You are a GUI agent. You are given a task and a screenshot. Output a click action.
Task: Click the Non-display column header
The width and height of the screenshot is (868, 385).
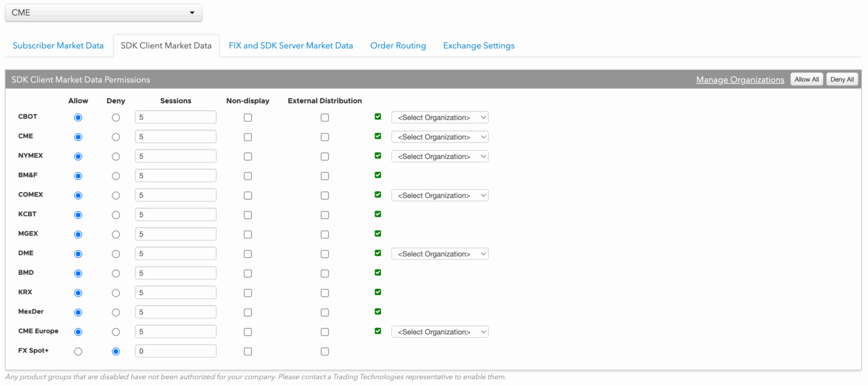(248, 101)
